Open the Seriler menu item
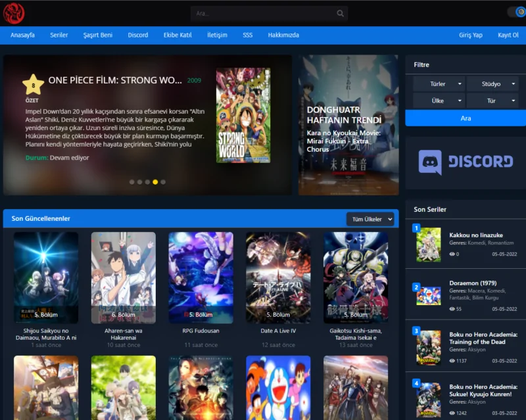This screenshot has width=526, height=420. [59, 35]
